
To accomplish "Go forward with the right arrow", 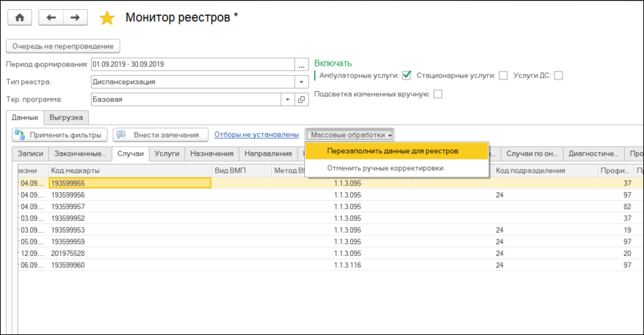I will [x=75, y=18].
